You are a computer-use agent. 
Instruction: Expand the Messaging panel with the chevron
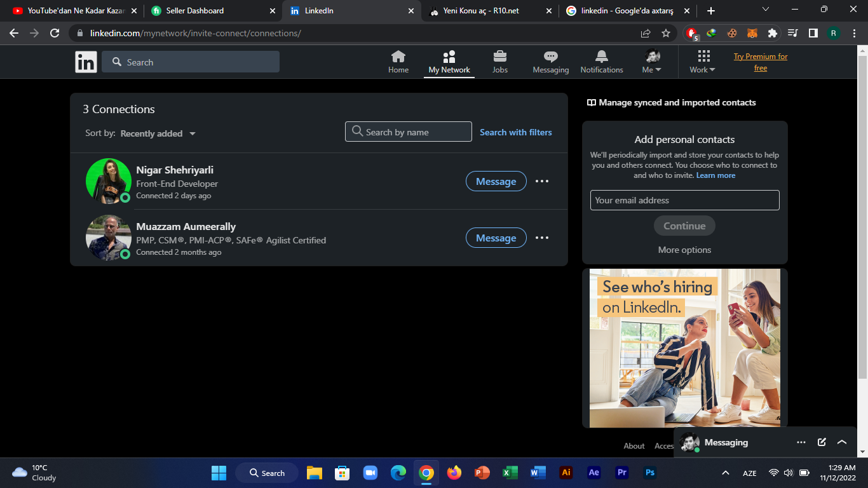pos(842,442)
